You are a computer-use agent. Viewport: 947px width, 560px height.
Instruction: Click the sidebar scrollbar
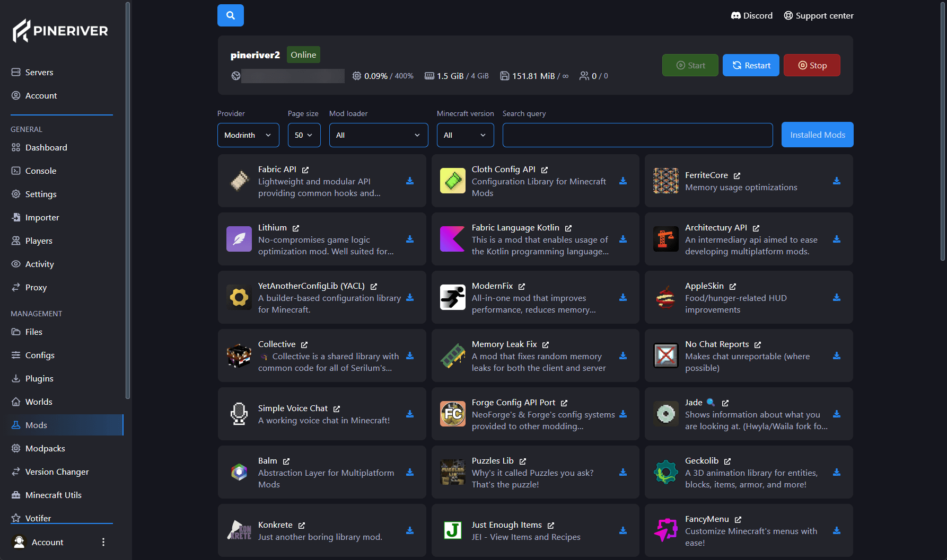(128, 200)
